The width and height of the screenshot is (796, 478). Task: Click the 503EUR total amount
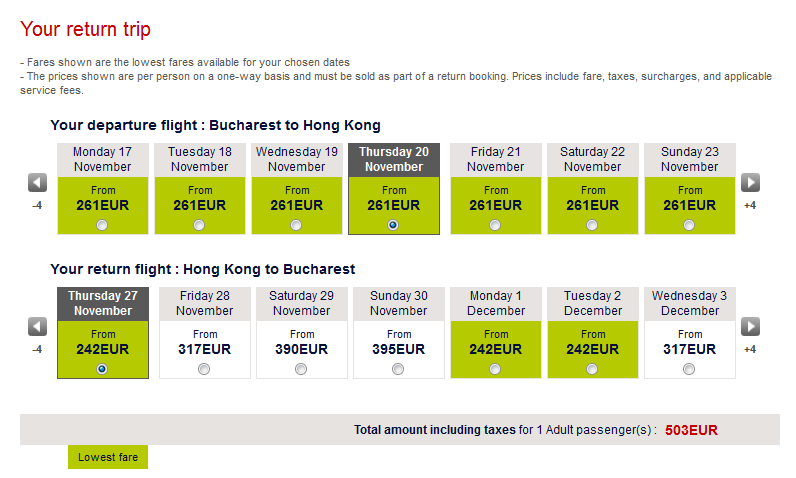click(691, 430)
